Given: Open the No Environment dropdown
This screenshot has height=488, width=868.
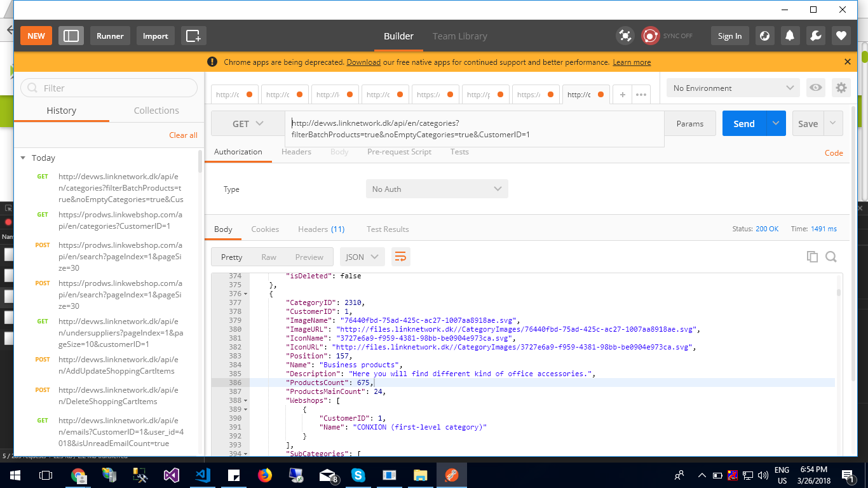Looking at the screenshot, I should tap(734, 88).
